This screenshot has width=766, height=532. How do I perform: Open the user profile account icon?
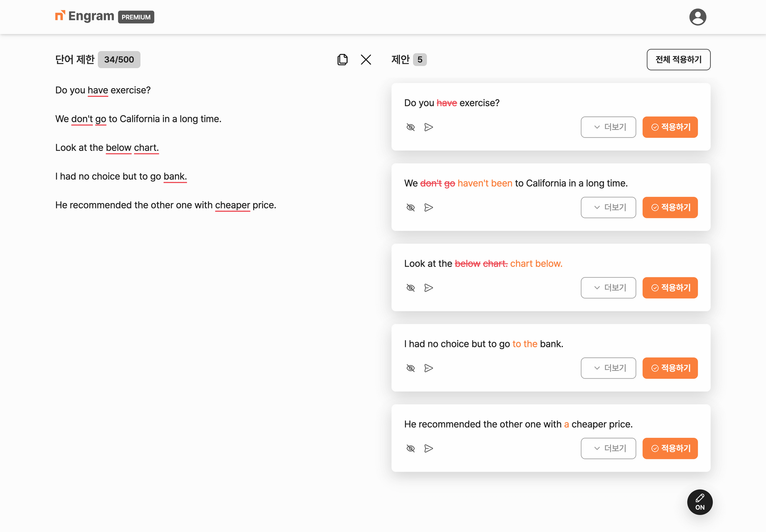(697, 17)
